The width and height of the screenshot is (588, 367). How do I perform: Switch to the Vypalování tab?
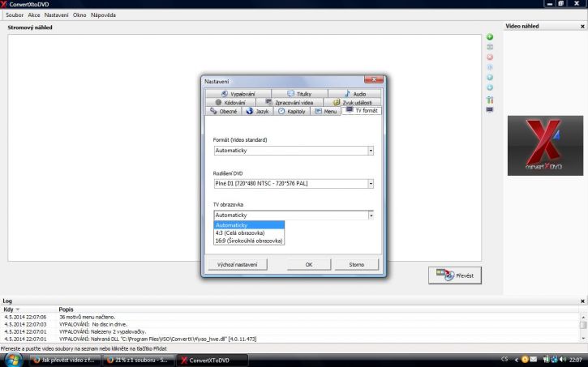[x=238, y=94]
